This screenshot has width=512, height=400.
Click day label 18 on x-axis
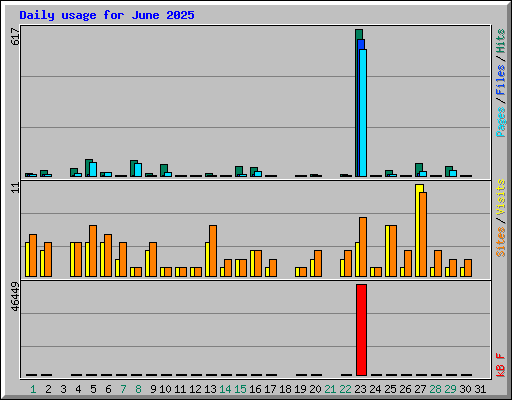tap(285, 389)
